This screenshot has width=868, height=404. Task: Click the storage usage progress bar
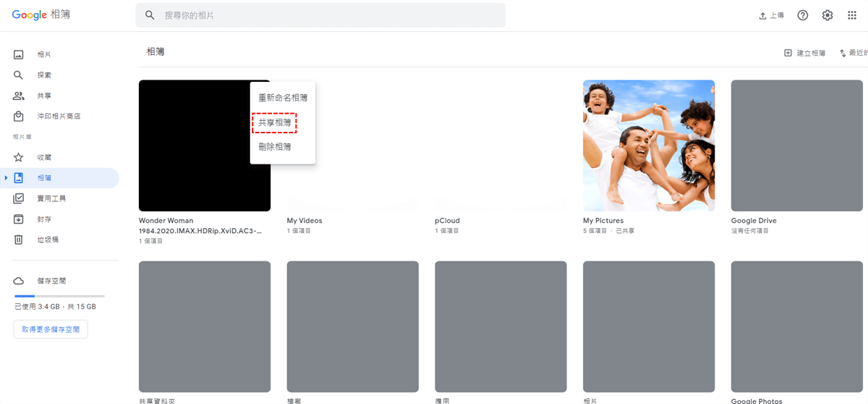[59, 296]
